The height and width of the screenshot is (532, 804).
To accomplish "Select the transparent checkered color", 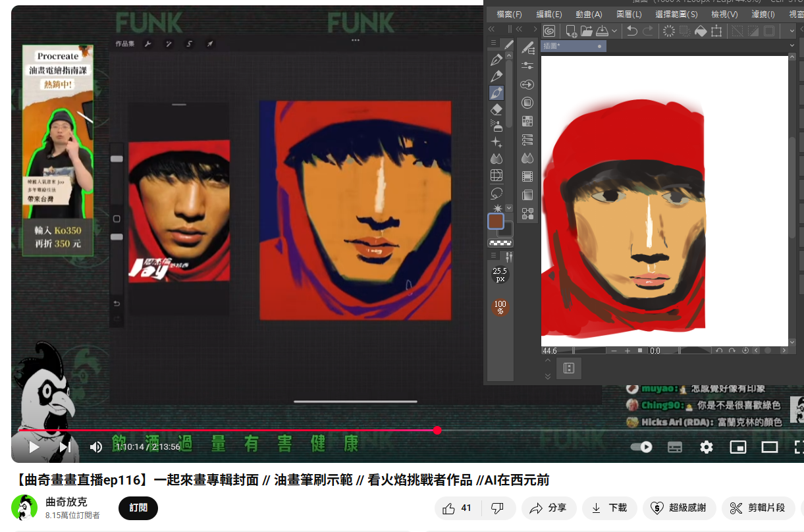I will (500, 242).
